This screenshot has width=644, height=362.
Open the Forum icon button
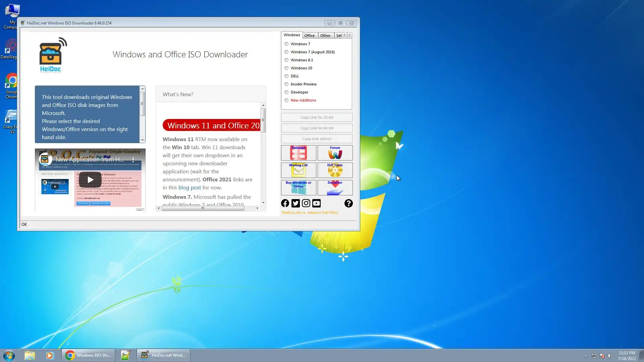(x=335, y=153)
